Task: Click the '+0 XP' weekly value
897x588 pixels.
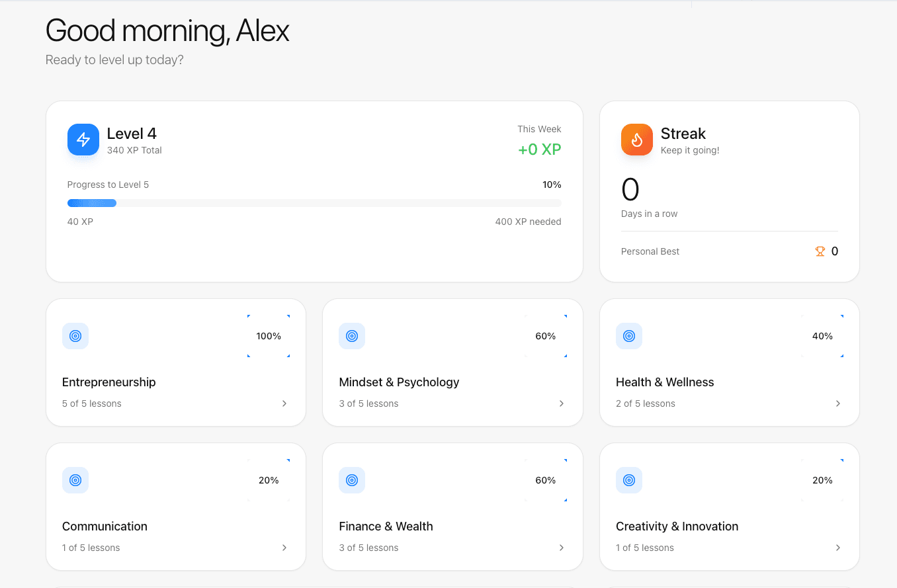Action: (x=540, y=149)
